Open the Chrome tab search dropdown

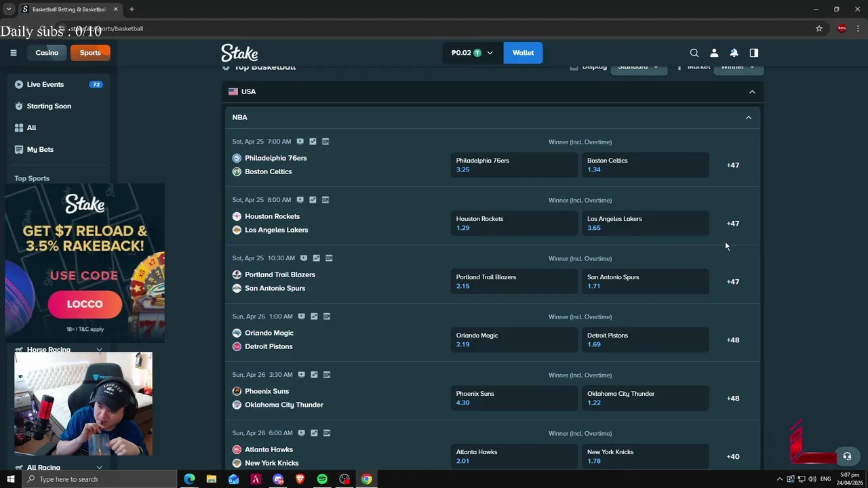[x=9, y=9]
